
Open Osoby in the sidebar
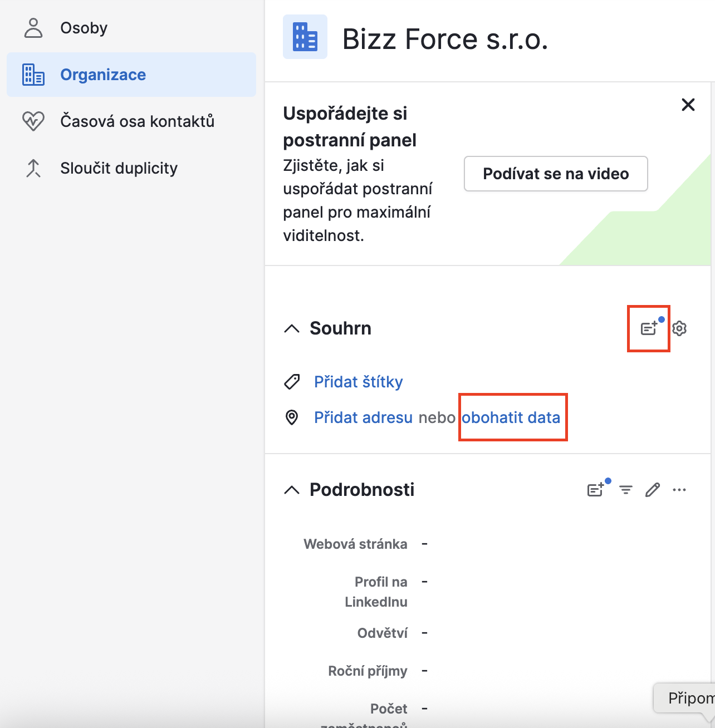[x=84, y=28]
